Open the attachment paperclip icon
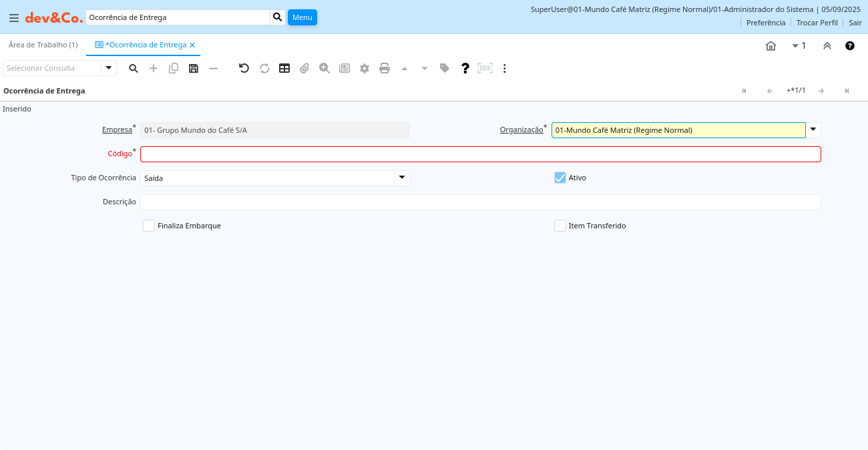 (304, 68)
